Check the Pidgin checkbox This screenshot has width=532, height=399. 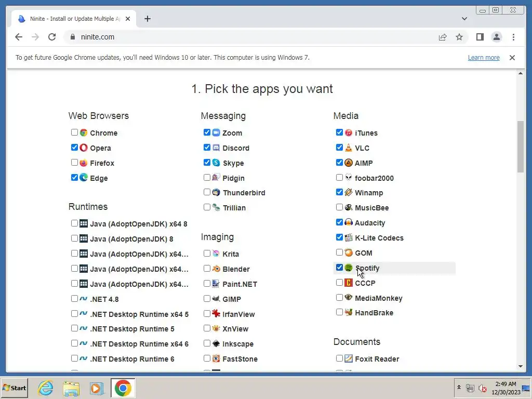(x=207, y=178)
